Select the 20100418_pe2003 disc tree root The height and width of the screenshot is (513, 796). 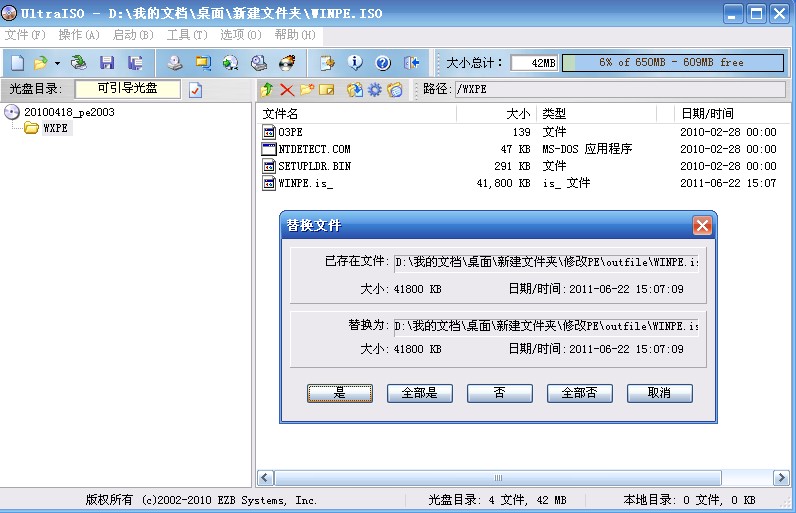[x=69, y=112]
